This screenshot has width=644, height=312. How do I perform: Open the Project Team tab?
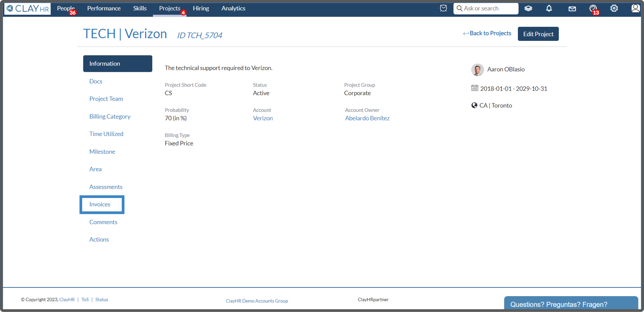pos(106,99)
